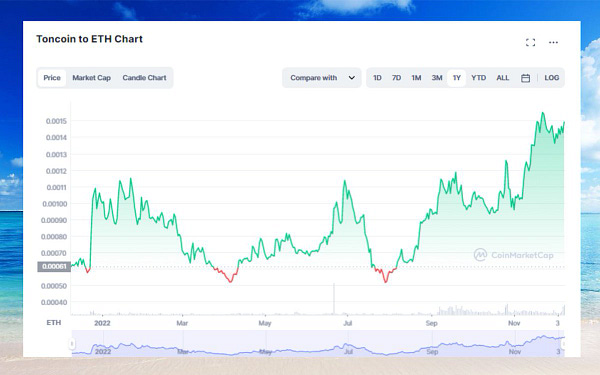This screenshot has height=375, width=600.
Task: Click the Sep x-axis label
Action: 431,323
